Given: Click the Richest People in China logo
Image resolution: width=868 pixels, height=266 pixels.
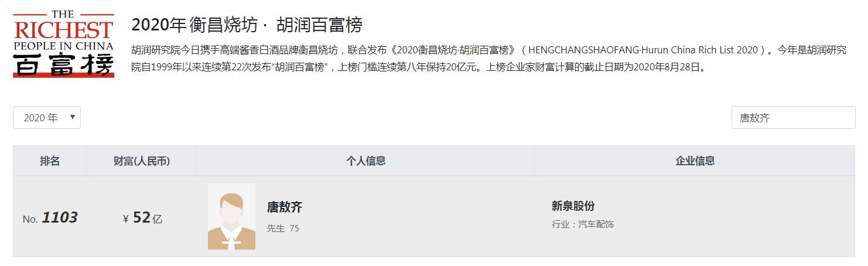Looking at the screenshot, I should coord(63,44).
